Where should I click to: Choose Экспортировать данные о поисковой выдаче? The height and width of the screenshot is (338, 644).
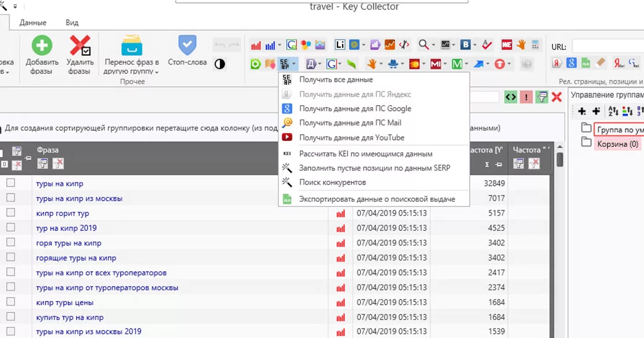click(x=377, y=199)
